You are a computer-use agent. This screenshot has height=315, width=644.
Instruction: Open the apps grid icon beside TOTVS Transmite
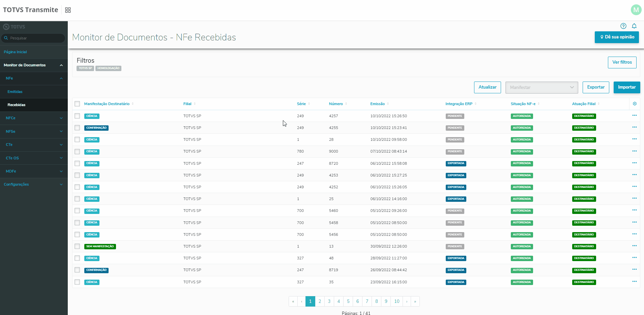(x=68, y=10)
